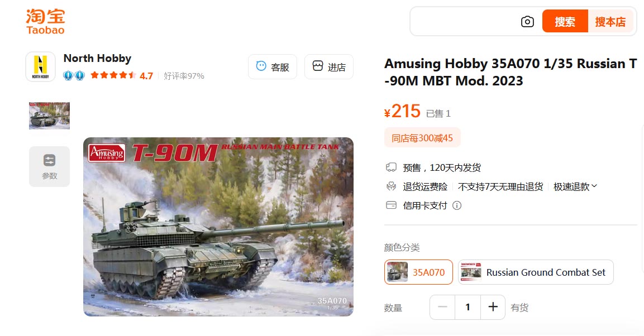Click into the search input field
Viewport: 644px width, 336px height.
[464, 21]
